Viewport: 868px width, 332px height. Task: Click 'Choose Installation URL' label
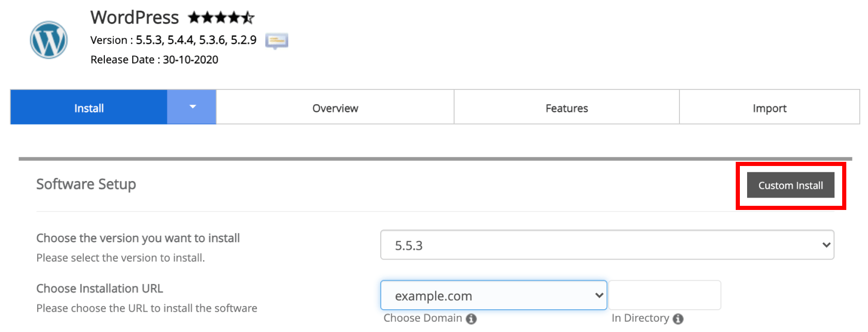pos(100,289)
